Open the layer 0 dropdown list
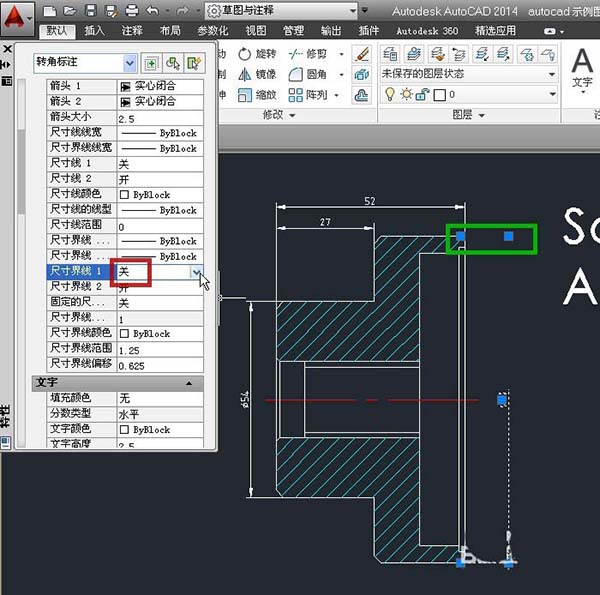Screen dimensions: 600x595 (x=552, y=94)
